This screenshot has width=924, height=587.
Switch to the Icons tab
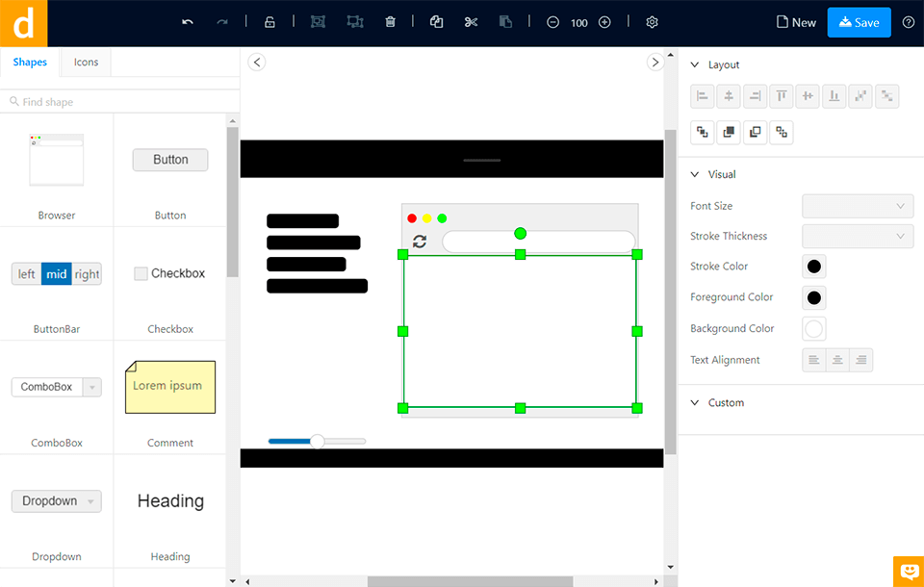pos(85,62)
